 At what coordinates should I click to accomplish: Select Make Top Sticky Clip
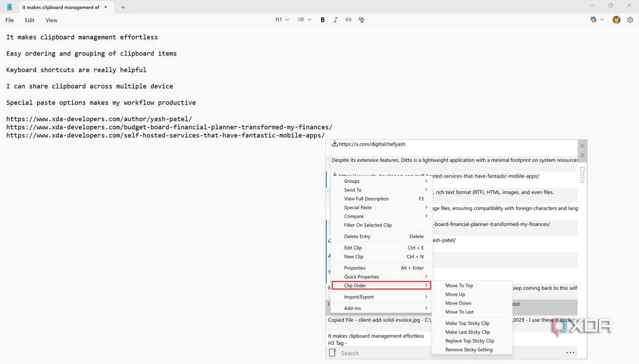click(472, 323)
